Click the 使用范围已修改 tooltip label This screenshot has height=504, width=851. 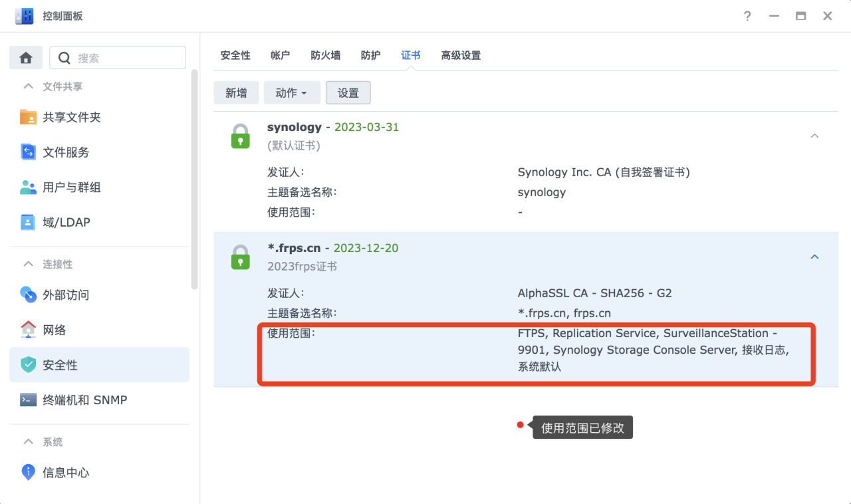pos(582,428)
